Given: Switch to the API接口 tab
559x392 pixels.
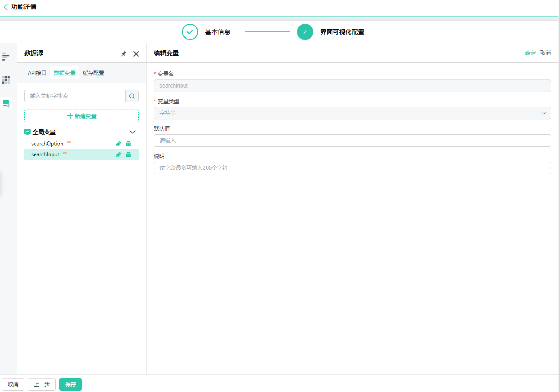Looking at the screenshot, I should [x=37, y=73].
